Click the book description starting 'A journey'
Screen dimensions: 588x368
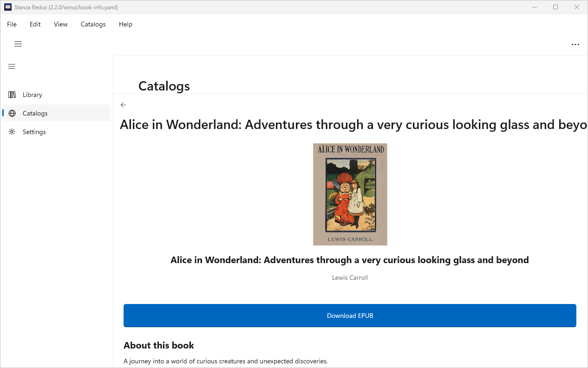(x=226, y=361)
